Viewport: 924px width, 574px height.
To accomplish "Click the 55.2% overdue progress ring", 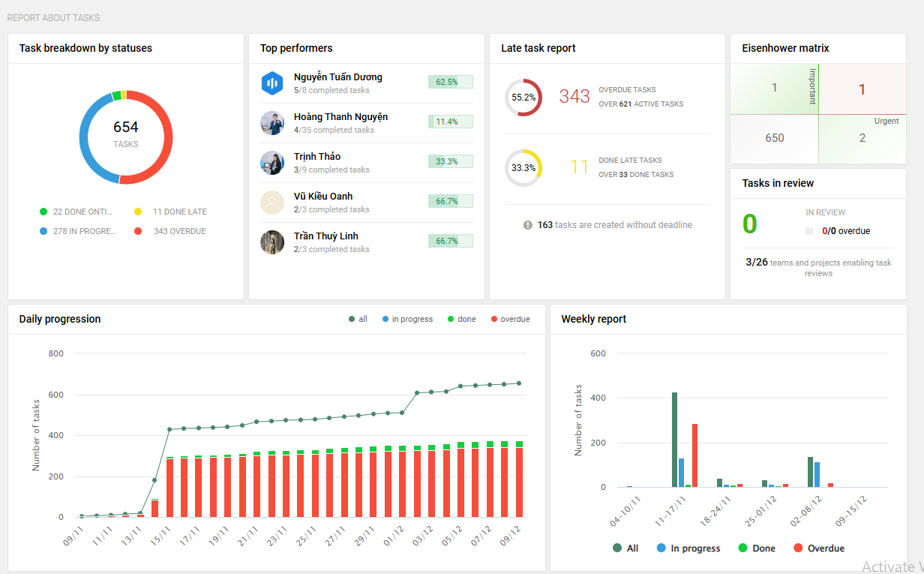I will (523, 98).
